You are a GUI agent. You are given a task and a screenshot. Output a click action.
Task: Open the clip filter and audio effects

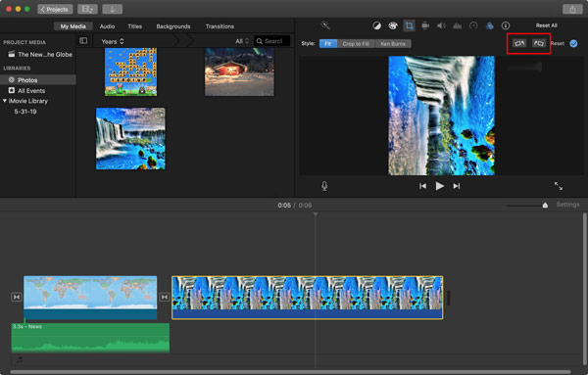(x=489, y=25)
